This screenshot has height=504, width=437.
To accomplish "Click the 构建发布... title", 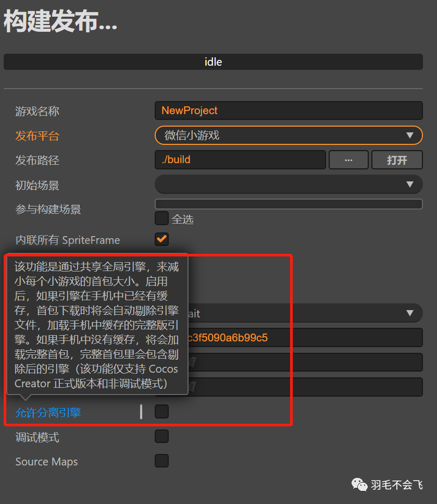I will coord(60,20).
